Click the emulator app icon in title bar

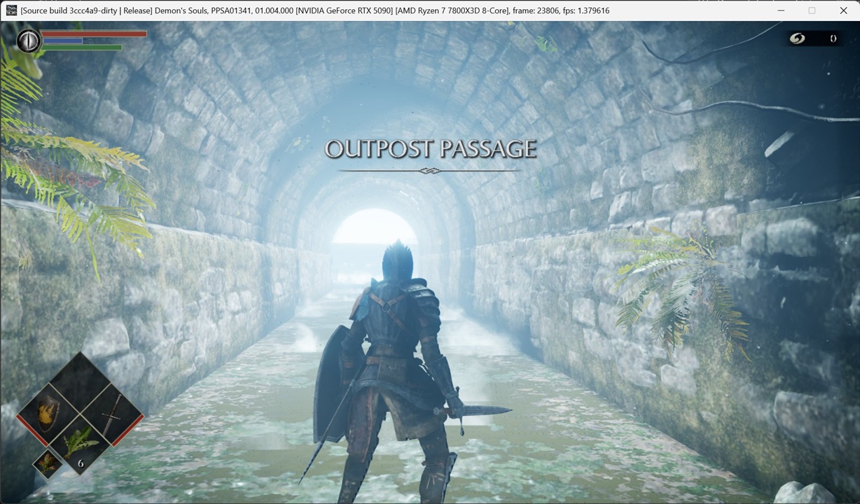tap(11, 10)
